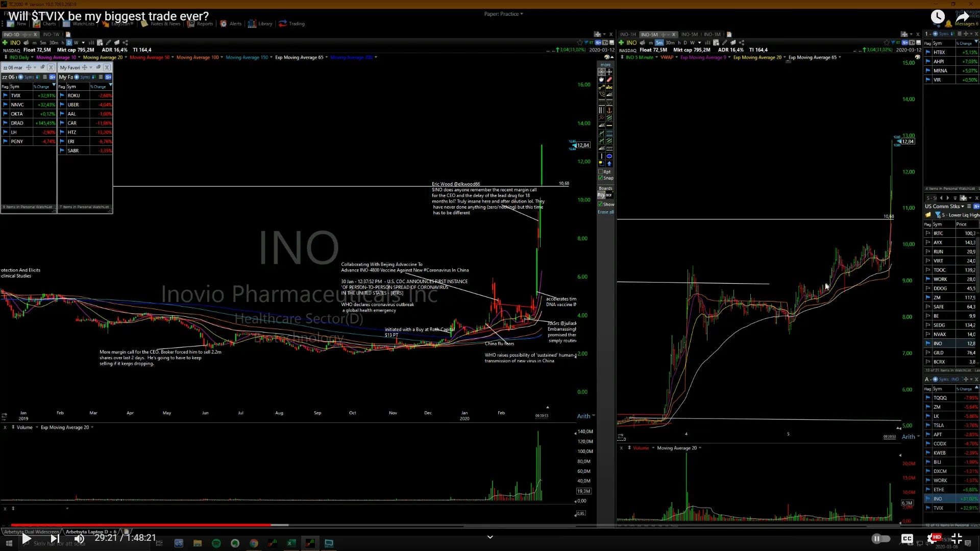
Task: Toggle flag for IRTC in US Comm Stks list
Action: [x=928, y=233]
